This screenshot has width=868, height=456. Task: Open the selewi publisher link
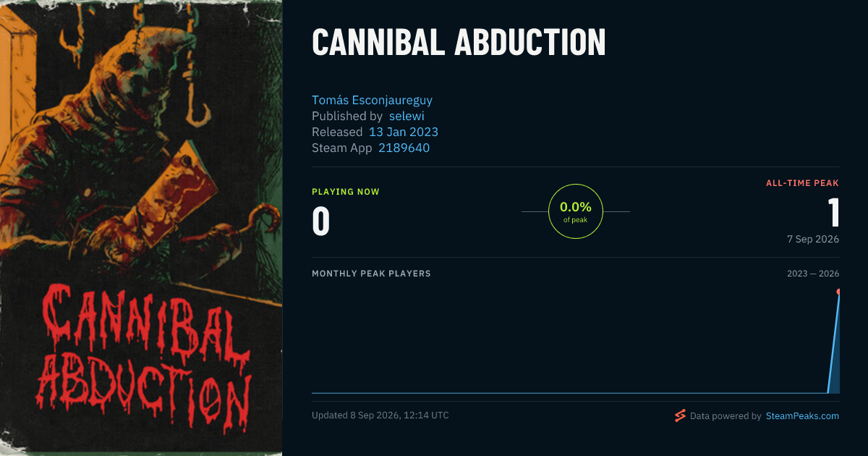pyautogui.click(x=407, y=116)
